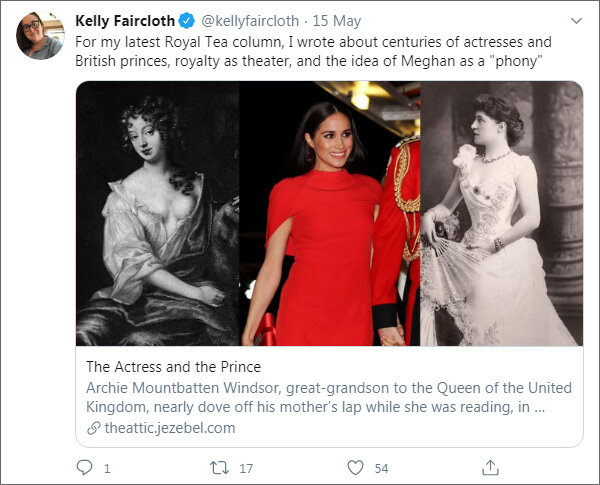Click the share upload icon
This screenshot has height=485, width=600.
(490, 467)
